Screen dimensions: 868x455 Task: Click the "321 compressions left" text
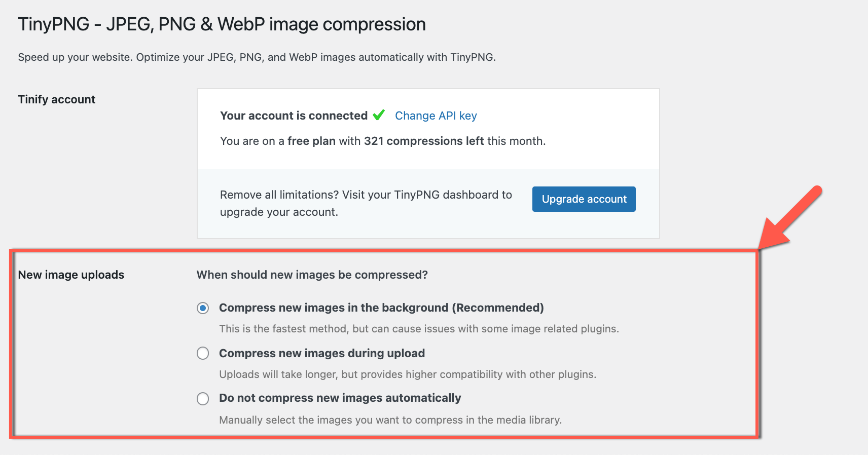[424, 141]
